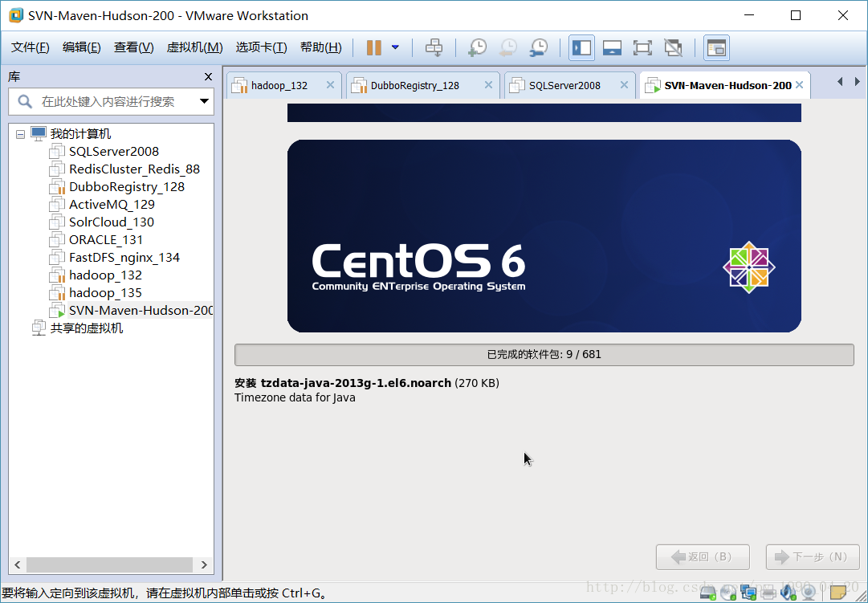Close the hadoop_132 tab

point(330,85)
